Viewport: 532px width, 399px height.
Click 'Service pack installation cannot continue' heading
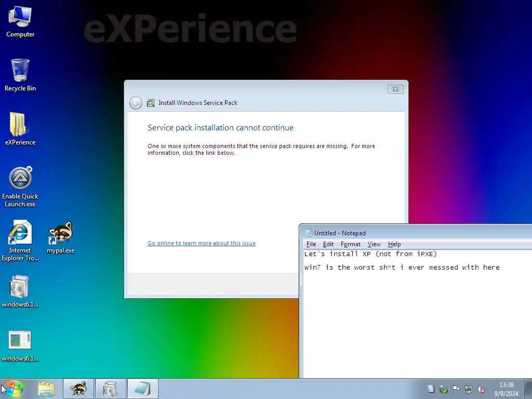point(220,128)
